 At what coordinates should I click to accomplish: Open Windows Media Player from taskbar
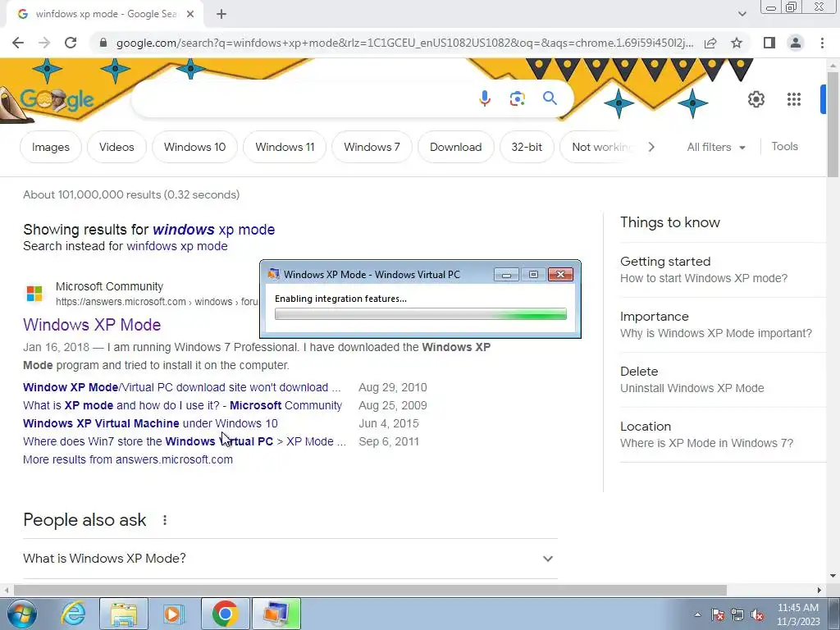tap(173, 614)
